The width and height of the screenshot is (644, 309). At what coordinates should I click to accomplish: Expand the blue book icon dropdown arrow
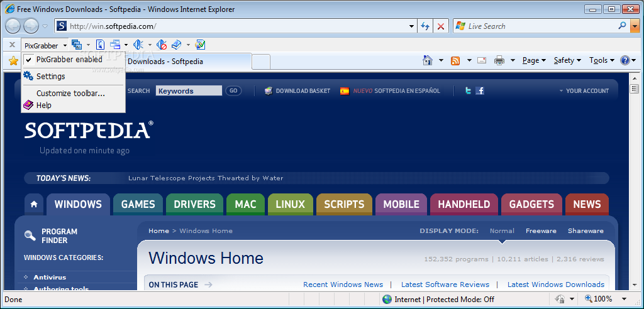point(188,45)
